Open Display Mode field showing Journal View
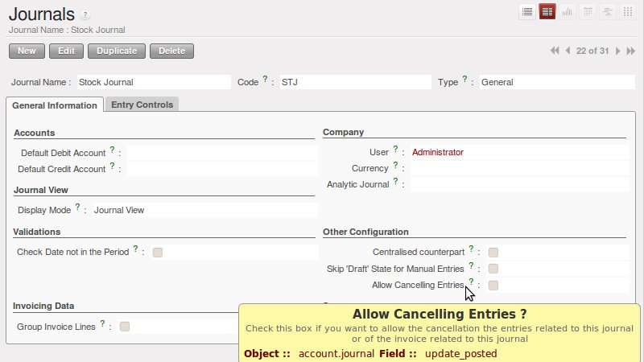The image size is (644, 362). [x=204, y=210]
